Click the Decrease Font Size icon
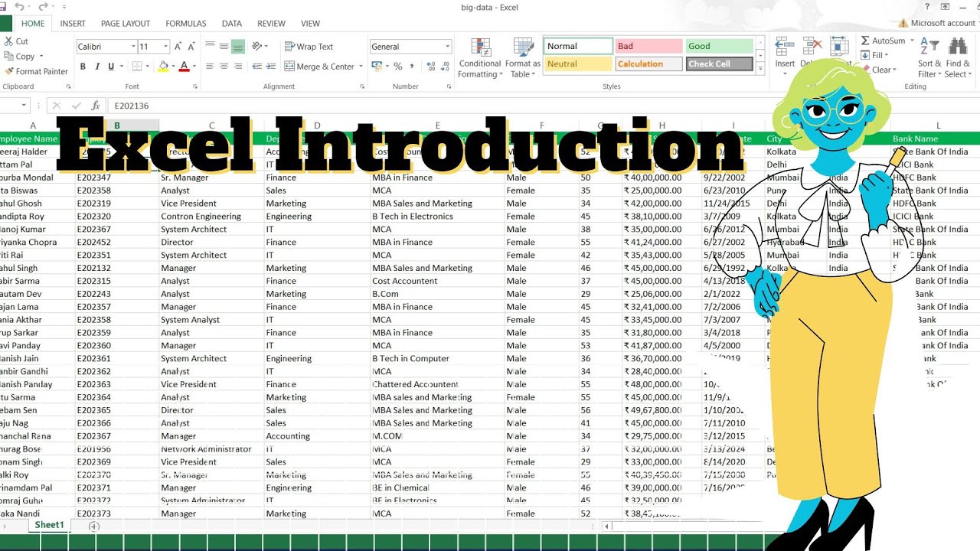 point(192,47)
